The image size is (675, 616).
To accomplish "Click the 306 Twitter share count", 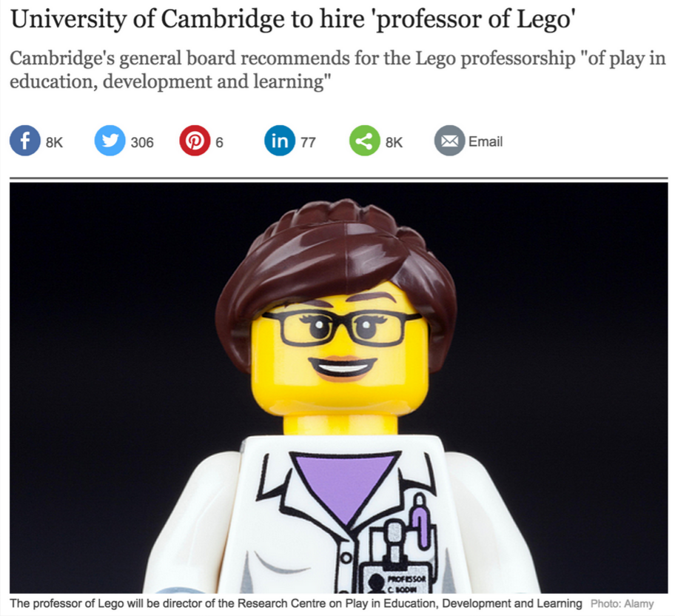I will tap(142, 142).
